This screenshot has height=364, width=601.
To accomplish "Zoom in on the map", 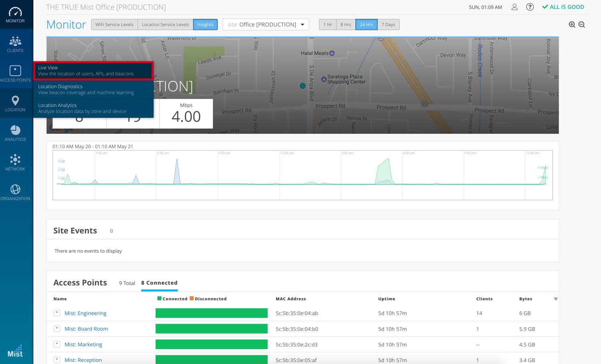I will pos(572,25).
